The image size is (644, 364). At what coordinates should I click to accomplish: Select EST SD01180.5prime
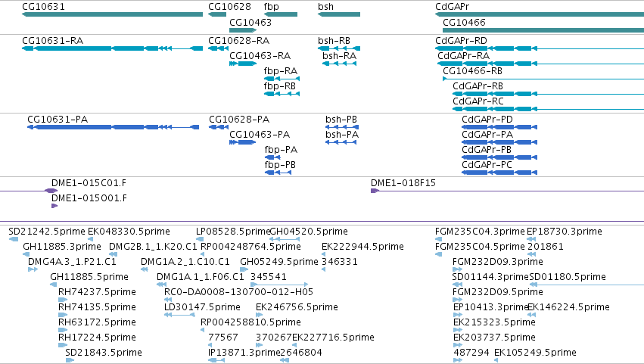pyautogui.click(x=586, y=285)
